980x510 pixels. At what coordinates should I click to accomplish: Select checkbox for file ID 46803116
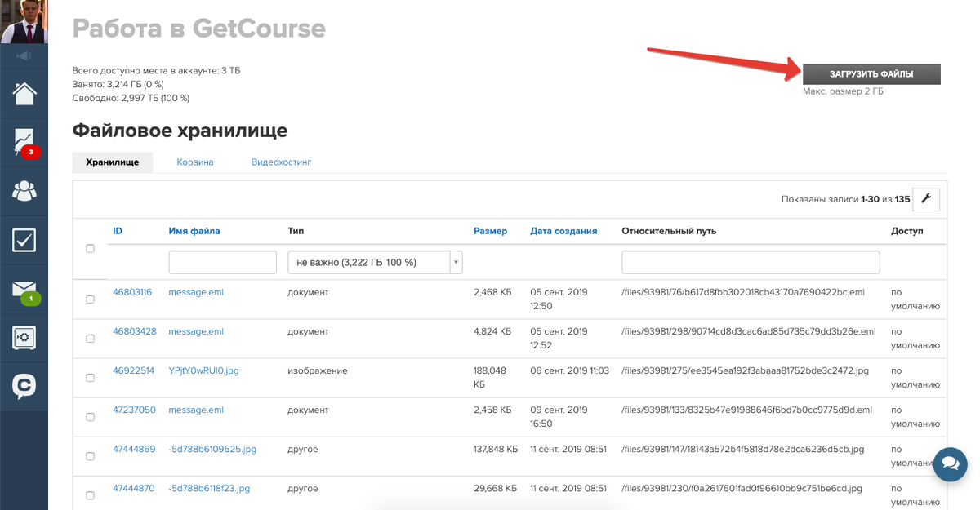(x=91, y=299)
